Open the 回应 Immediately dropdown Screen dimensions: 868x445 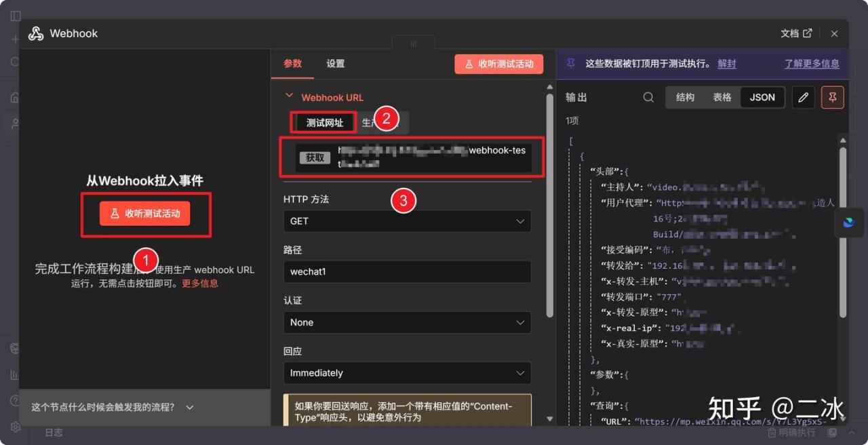click(x=407, y=373)
